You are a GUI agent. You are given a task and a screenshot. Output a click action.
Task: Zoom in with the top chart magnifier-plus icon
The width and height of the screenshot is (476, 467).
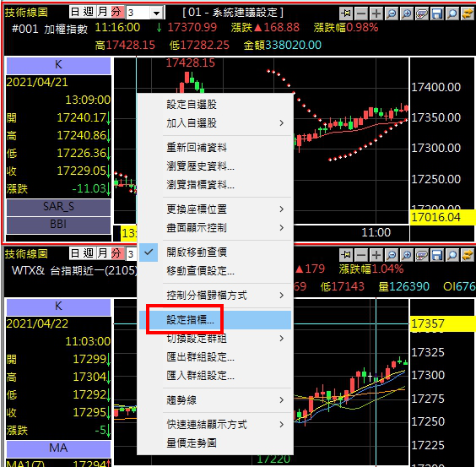coord(407,13)
